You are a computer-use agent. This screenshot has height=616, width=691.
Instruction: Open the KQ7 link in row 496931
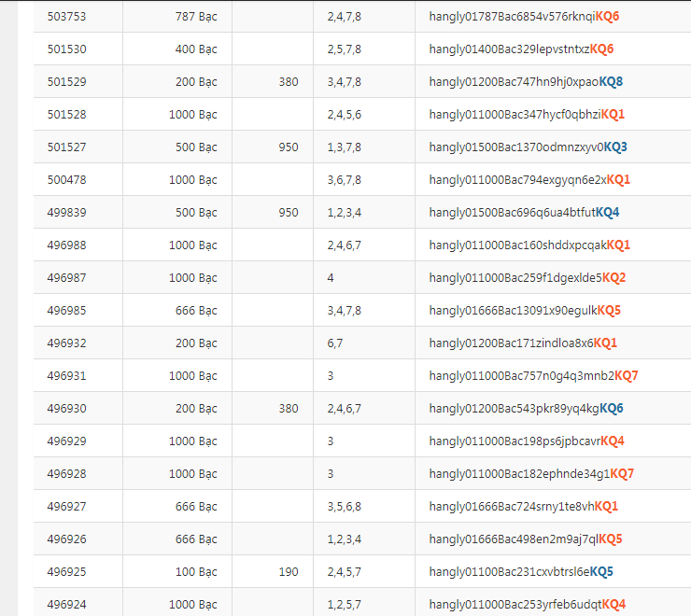(x=627, y=376)
